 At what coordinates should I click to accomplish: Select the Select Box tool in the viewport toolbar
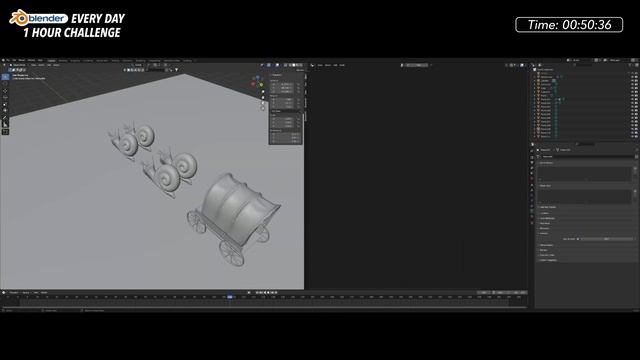[5, 77]
